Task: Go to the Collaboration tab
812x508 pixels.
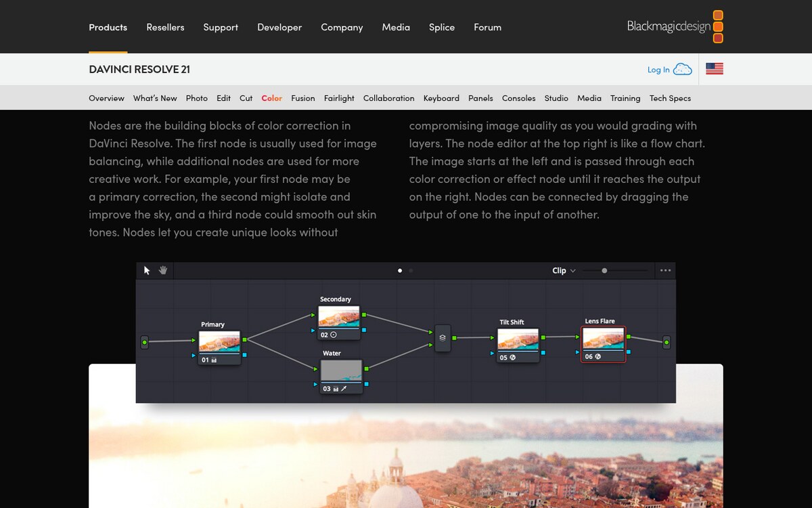Action: coord(389,98)
